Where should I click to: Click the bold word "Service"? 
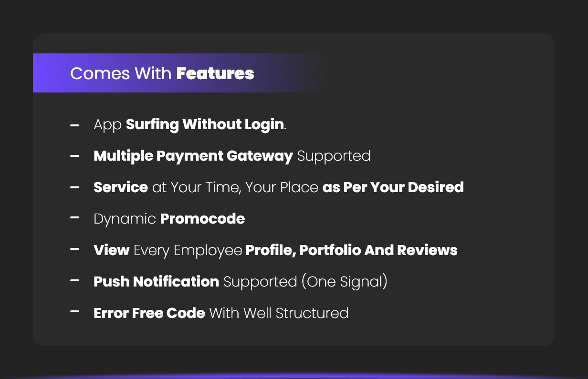[x=121, y=187]
